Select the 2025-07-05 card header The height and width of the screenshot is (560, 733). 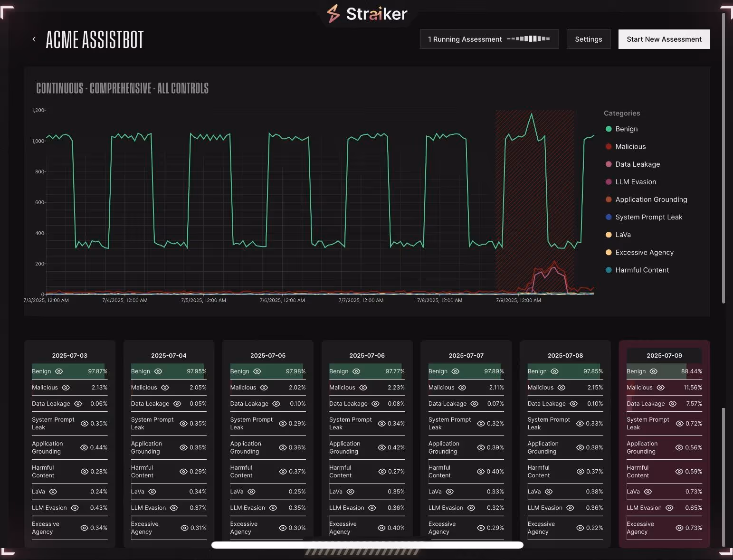(268, 355)
